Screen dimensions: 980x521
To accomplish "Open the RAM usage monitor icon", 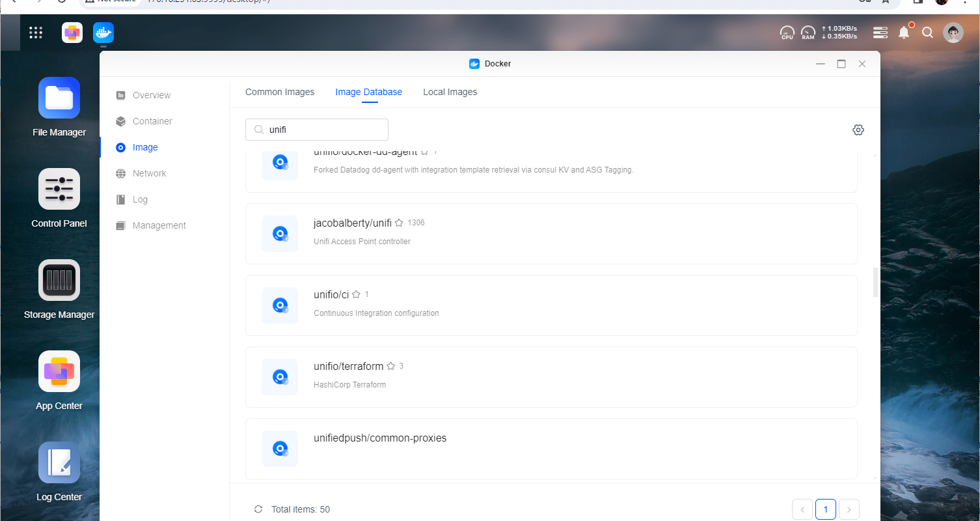I will click(808, 33).
